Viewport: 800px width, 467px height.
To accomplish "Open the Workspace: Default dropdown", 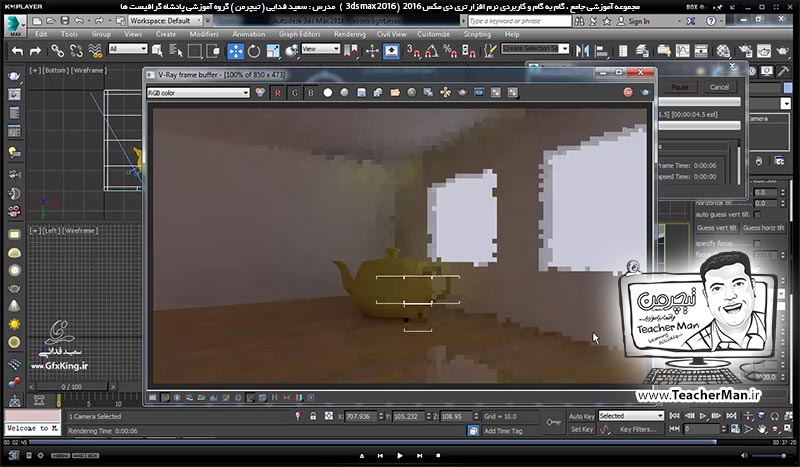I will pos(165,21).
